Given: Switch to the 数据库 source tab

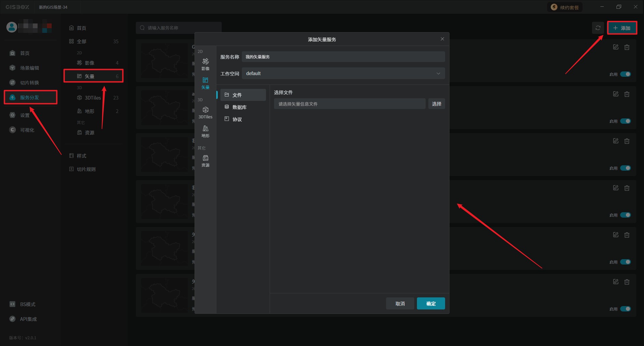Looking at the screenshot, I should [x=239, y=107].
